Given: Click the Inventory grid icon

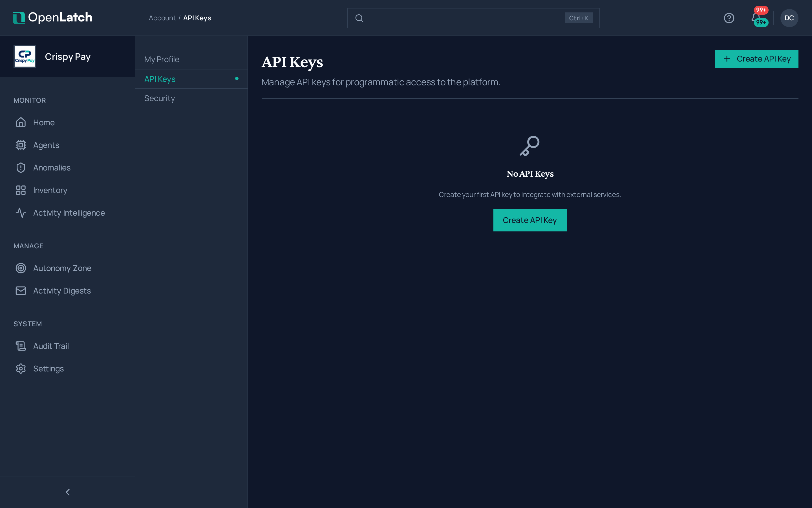Looking at the screenshot, I should (x=21, y=190).
